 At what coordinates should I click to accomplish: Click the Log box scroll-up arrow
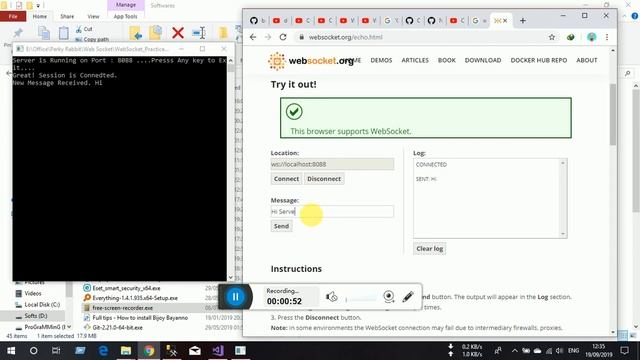pos(563,163)
